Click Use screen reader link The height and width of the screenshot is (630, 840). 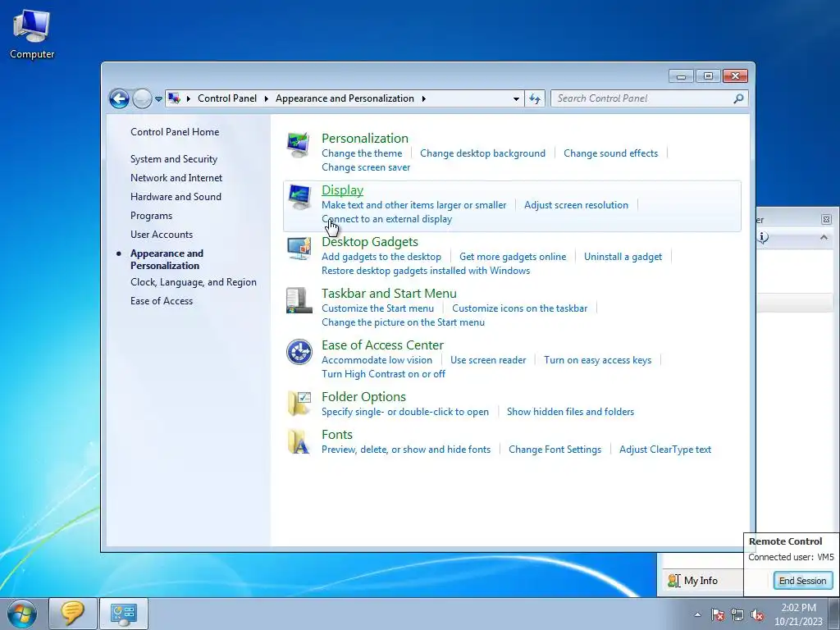(488, 360)
